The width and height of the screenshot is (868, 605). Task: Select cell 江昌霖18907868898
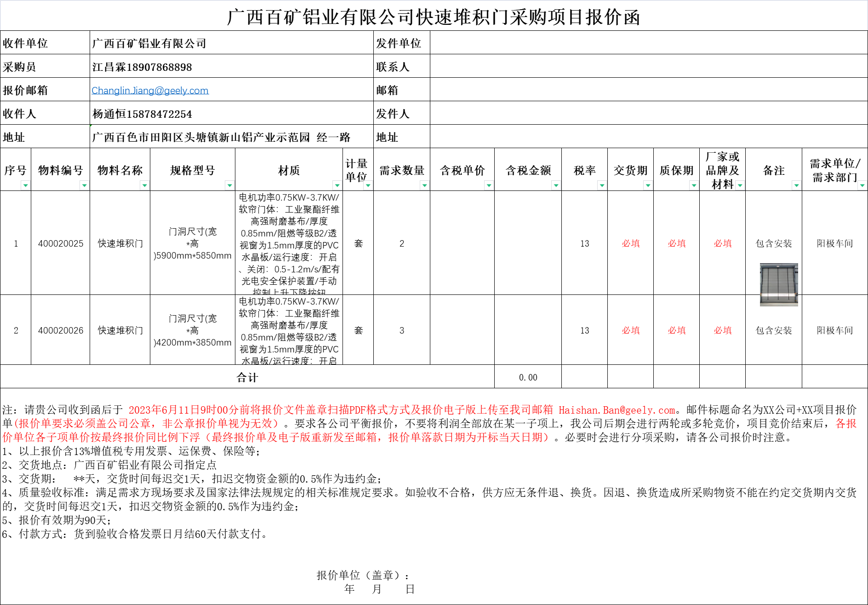(232, 66)
